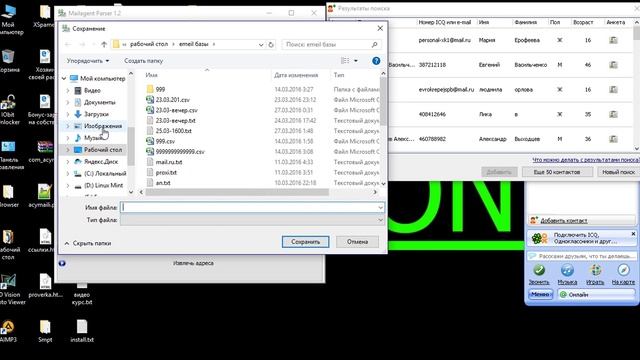Image resolution: width=640 pixels, height=360 pixels.
Task: Select file mail.ru.txt
Action: 169,162
